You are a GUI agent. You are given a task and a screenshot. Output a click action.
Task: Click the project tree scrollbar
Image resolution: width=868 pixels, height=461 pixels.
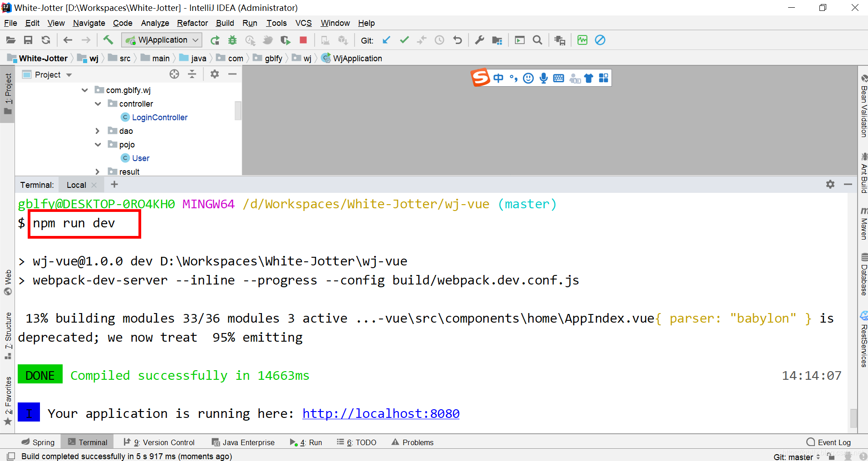click(237, 110)
